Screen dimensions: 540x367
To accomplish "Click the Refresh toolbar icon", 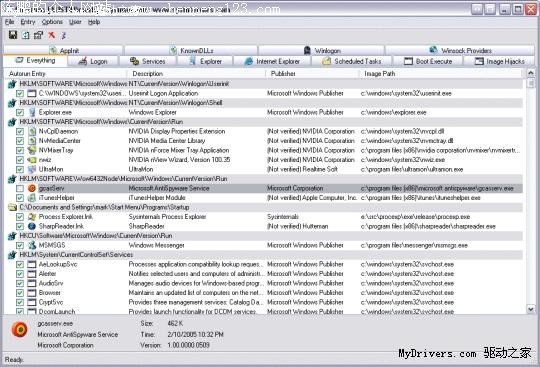I will (26, 35).
